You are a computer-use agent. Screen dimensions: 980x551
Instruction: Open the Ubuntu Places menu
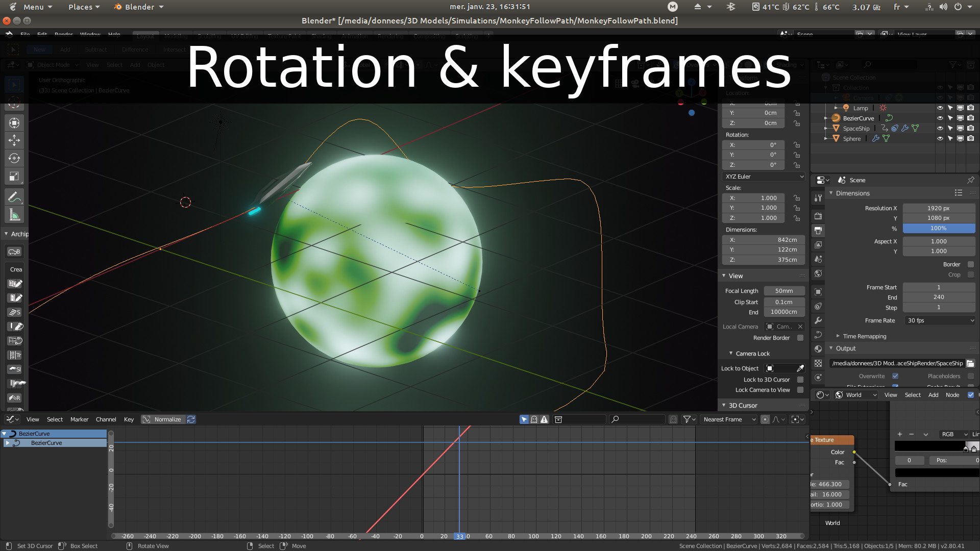84,7
